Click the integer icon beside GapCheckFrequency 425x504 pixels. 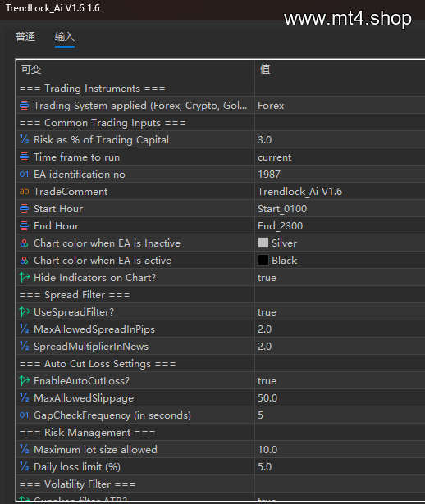pyautogui.click(x=24, y=415)
